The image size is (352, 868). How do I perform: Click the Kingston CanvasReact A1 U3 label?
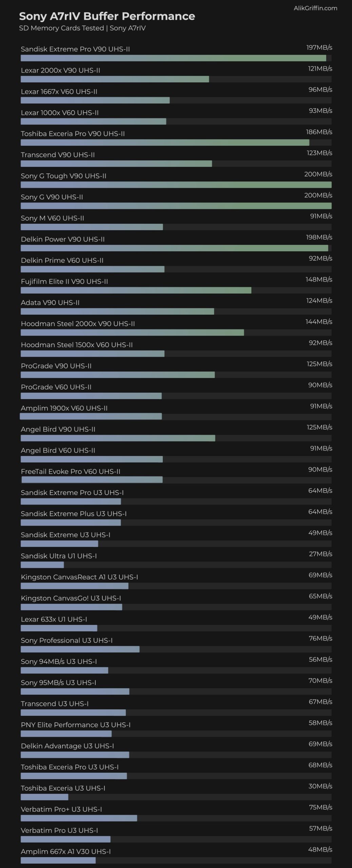[79, 577]
